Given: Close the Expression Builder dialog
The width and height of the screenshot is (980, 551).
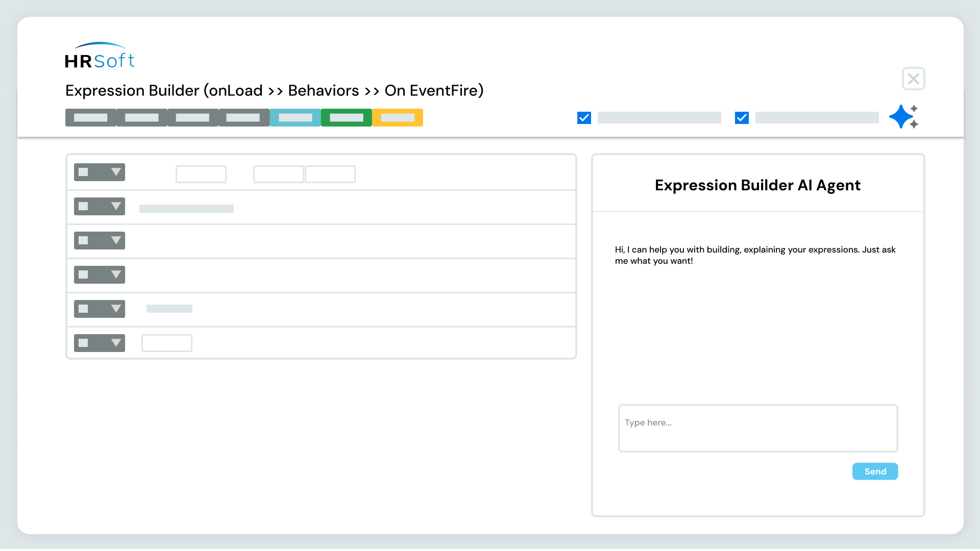Looking at the screenshot, I should pos(913,79).
